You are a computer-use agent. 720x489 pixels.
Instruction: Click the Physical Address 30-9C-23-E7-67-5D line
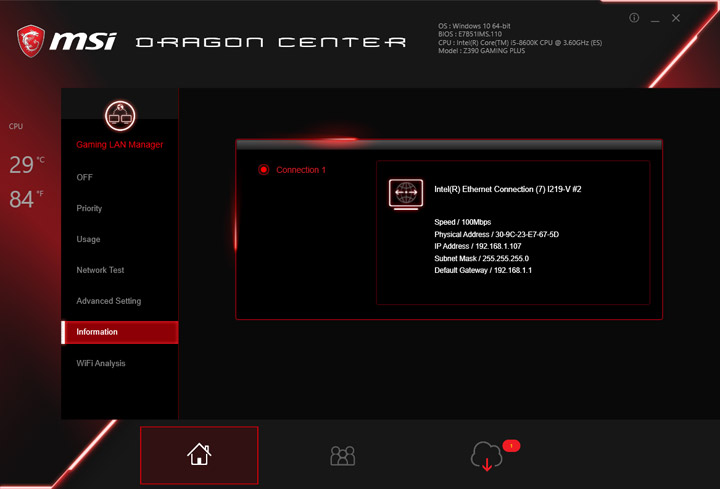pos(496,235)
